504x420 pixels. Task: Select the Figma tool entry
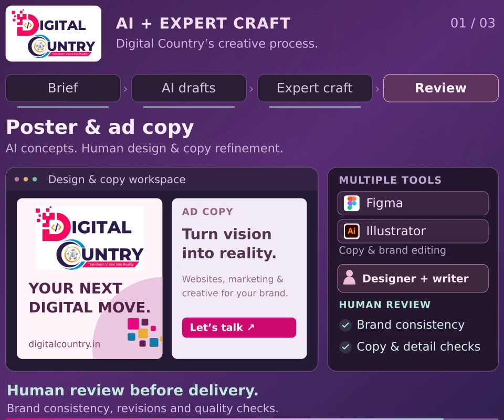point(413,203)
